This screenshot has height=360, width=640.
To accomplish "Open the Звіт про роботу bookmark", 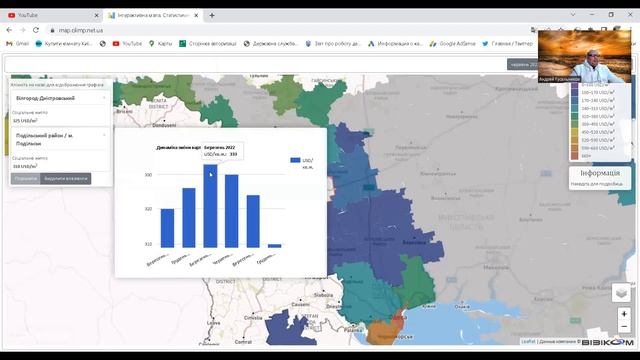I will click(333, 43).
